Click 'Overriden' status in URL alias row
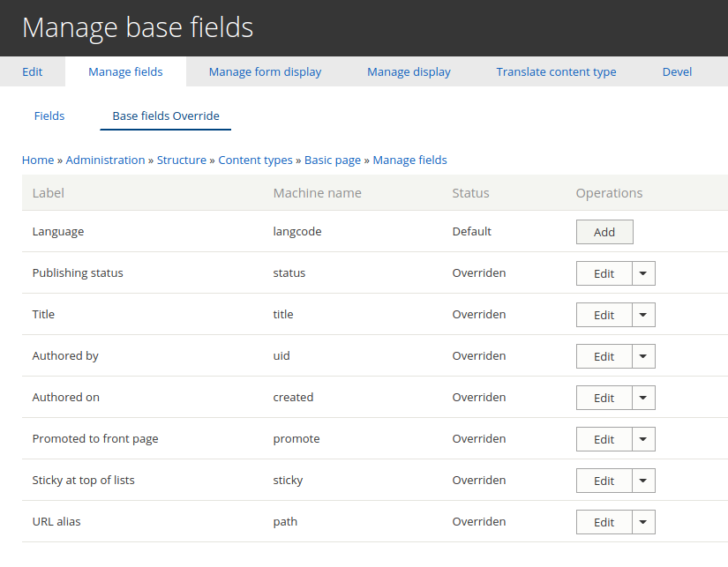Screen dimensions: 728x567 [479, 521]
